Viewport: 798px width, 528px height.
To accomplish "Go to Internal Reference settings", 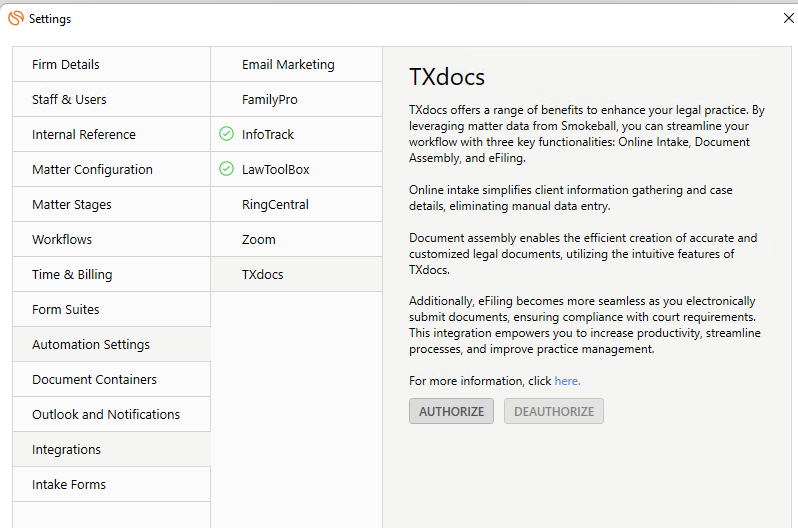I will click(x=111, y=134).
